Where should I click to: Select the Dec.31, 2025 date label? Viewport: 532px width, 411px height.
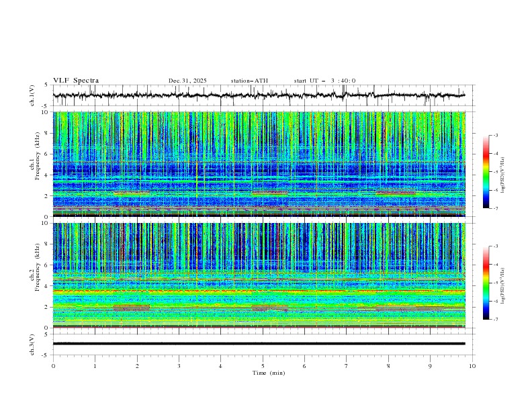click(x=187, y=81)
